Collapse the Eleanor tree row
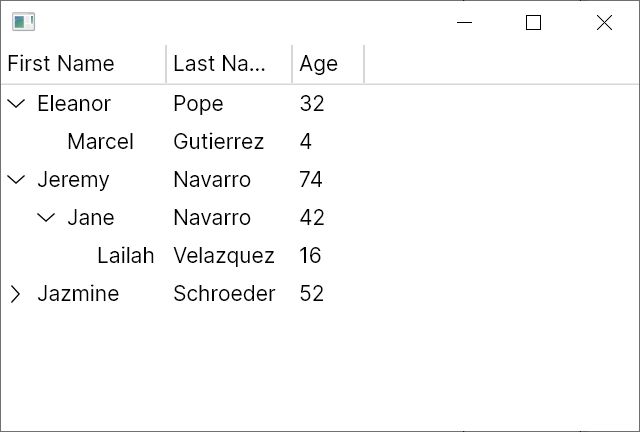Screen dimensions: 640x432 click(16, 104)
